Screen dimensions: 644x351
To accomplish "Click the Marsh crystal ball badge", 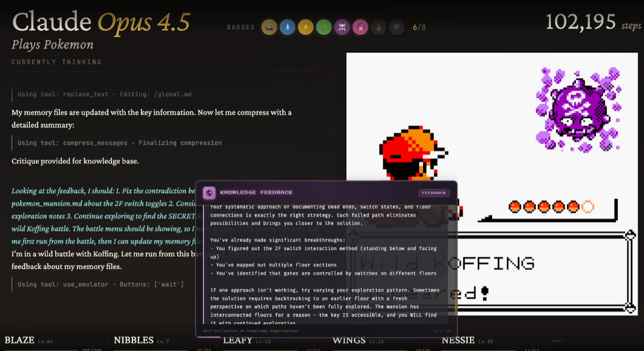I will (360, 27).
